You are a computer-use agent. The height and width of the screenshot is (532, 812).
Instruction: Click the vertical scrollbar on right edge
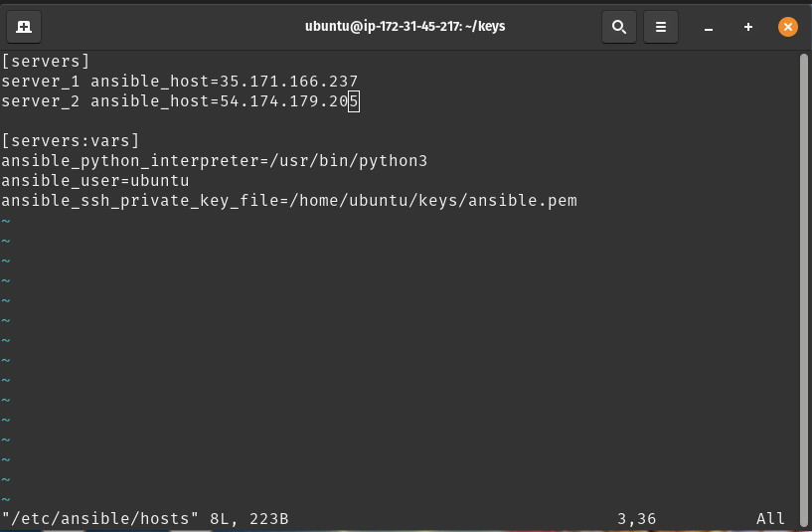click(x=804, y=290)
